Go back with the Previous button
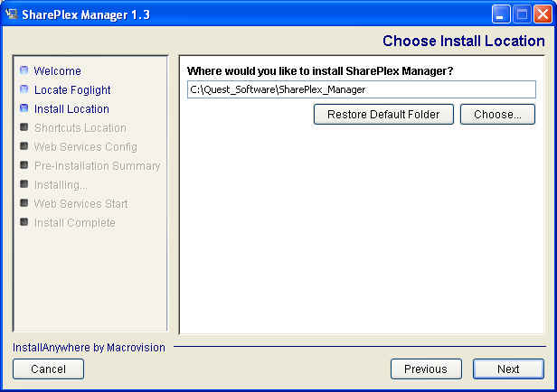Image resolution: width=557 pixels, height=392 pixels. 426,369
